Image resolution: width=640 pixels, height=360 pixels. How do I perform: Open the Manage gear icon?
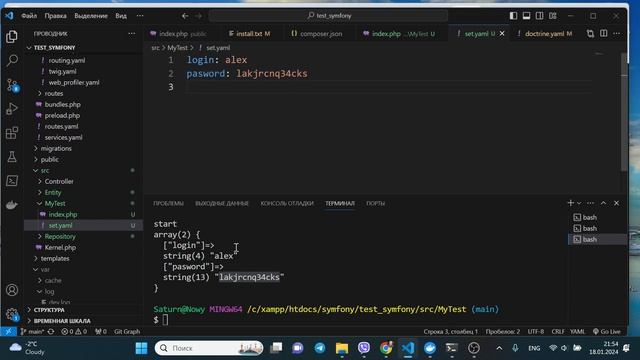click(12, 314)
